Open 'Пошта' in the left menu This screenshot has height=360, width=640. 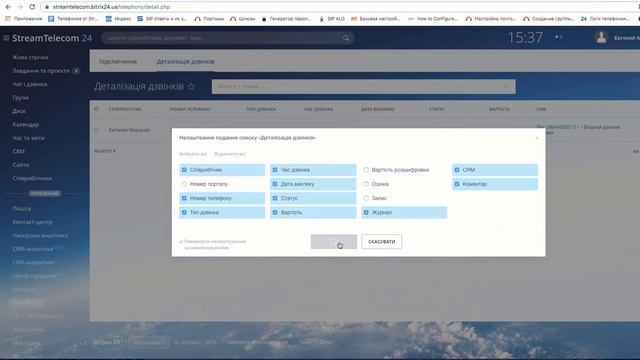21,209
